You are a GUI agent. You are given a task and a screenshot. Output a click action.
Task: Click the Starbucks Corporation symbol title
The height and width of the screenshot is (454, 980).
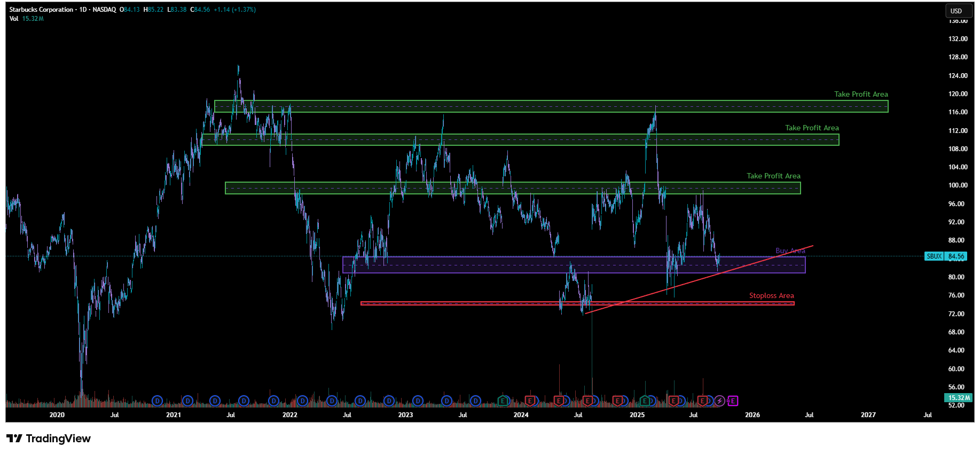(41, 10)
